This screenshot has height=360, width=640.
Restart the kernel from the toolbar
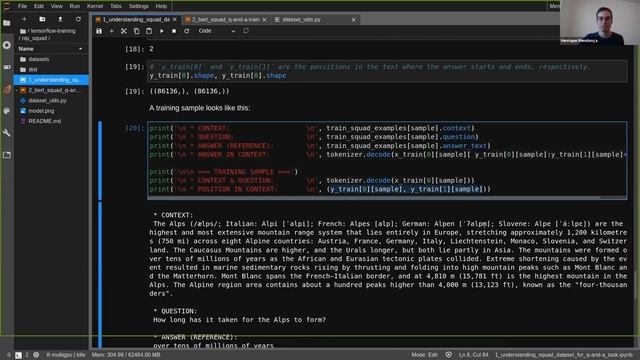pos(187,31)
